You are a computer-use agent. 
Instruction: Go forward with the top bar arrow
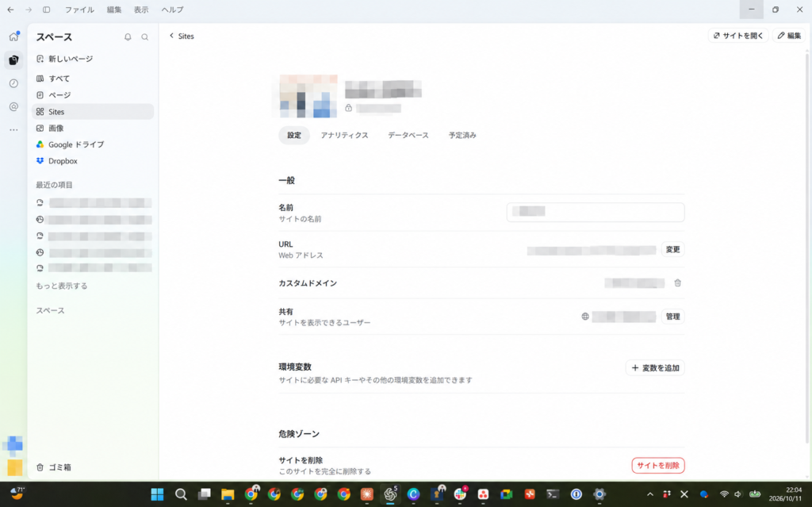tap(29, 10)
